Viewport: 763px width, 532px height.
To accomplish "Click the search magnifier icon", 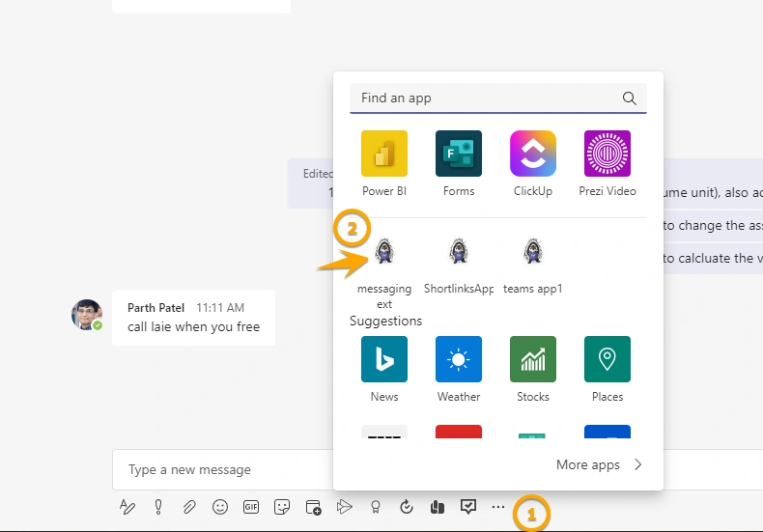I will coord(629,98).
